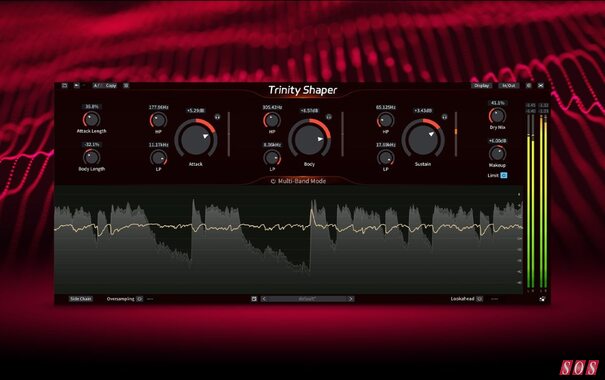This screenshot has width=605, height=380.
Task: Click the -32.1% Body Length value
Action: (91, 145)
